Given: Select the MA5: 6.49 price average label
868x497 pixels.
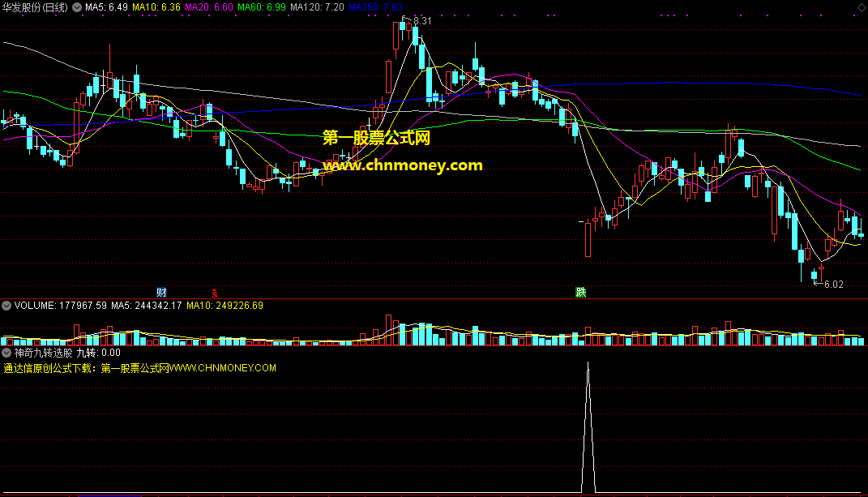Looking at the screenshot, I should tap(106, 7).
